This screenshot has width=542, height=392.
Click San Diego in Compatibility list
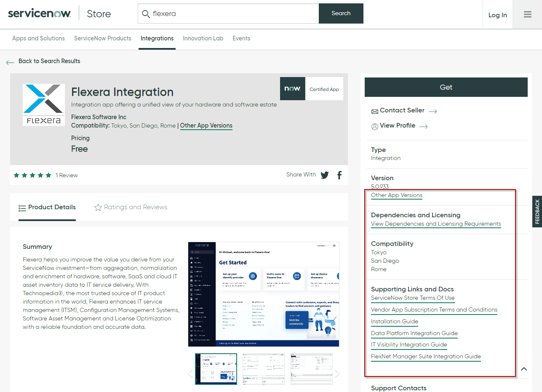(385, 261)
